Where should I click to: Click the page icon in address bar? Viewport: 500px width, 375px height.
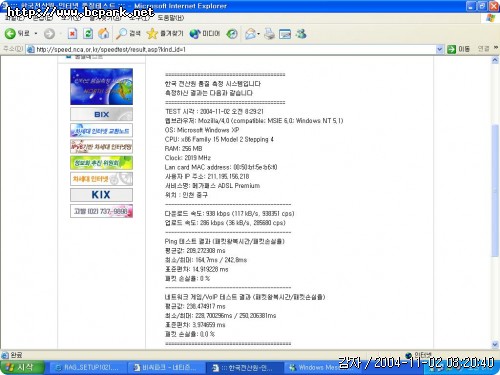pyautogui.click(x=31, y=49)
